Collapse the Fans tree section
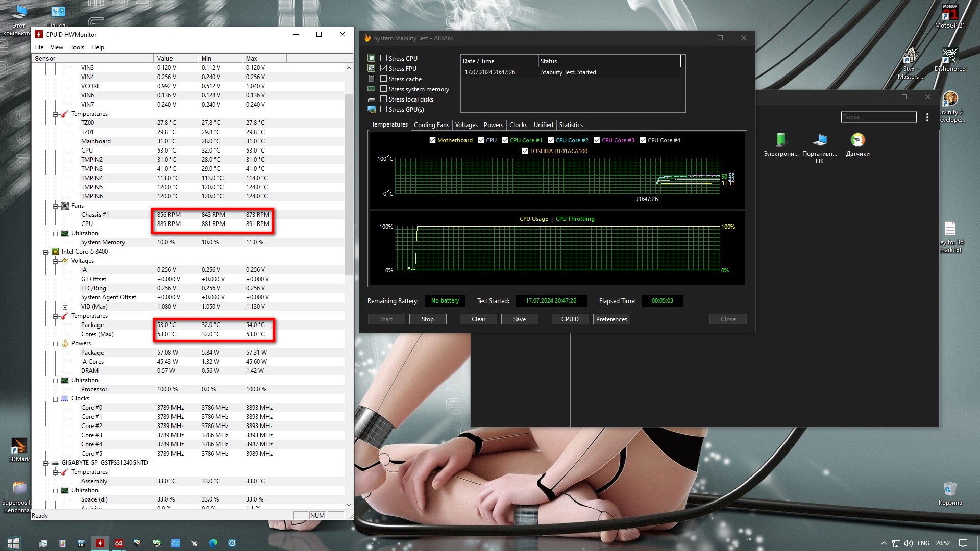The image size is (980, 551). (x=56, y=206)
